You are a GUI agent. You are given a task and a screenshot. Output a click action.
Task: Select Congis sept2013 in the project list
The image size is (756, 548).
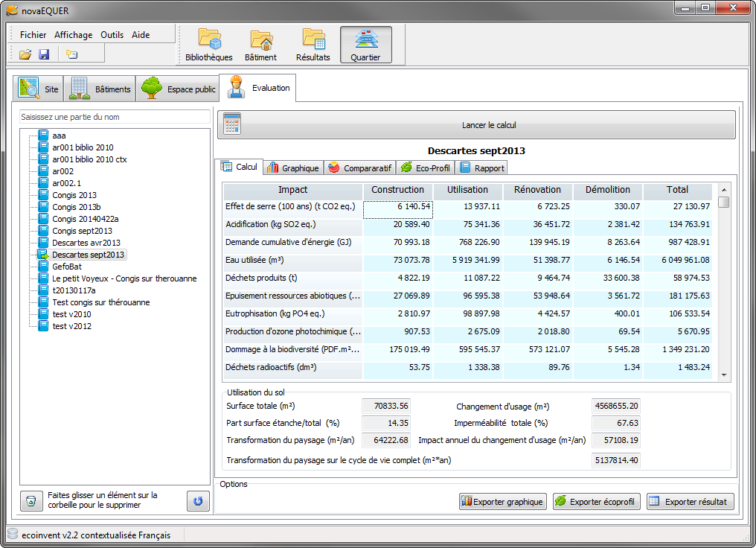(x=82, y=231)
